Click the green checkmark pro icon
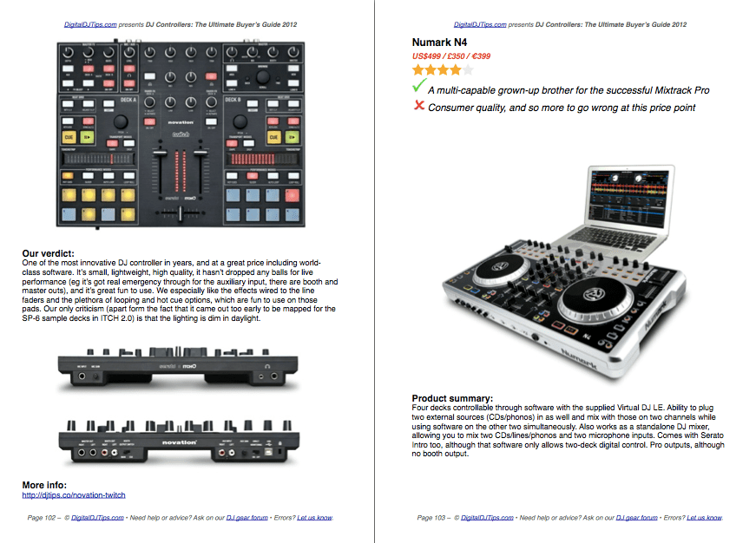The image size is (756, 543). pyautogui.click(x=419, y=86)
